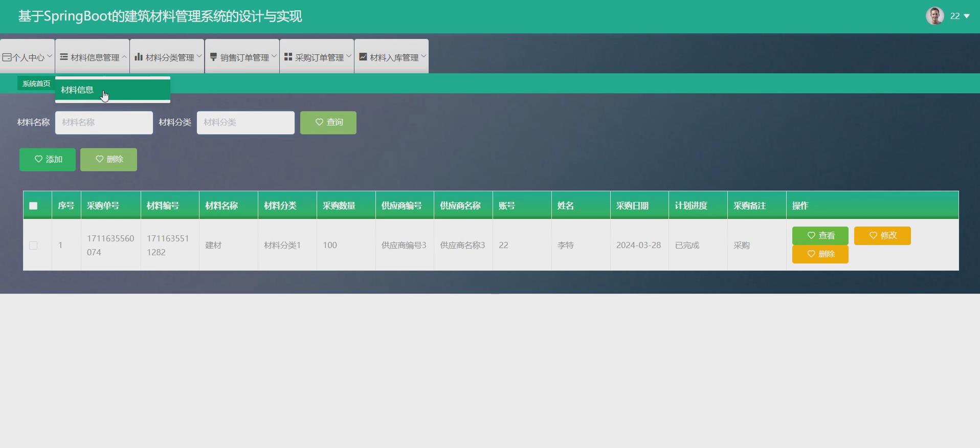Click heart icon on batch 删除 button
The width and height of the screenshot is (980, 448).
click(x=100, y=159)
